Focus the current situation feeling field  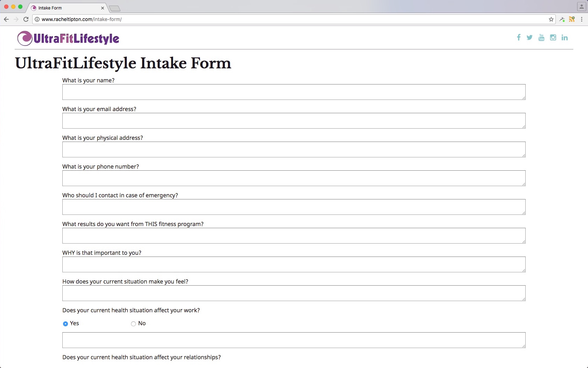coord(294,293)
